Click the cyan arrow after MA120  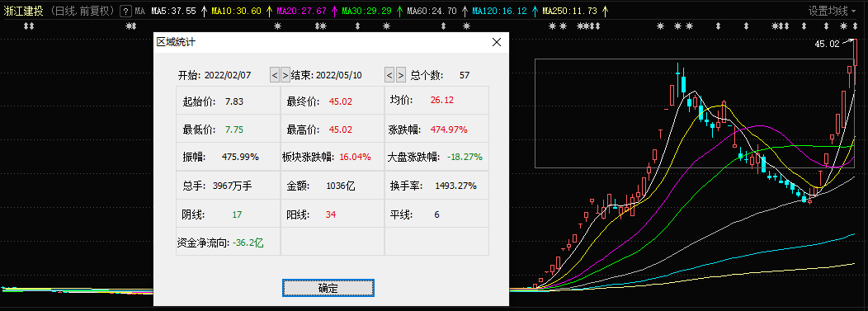535,11
